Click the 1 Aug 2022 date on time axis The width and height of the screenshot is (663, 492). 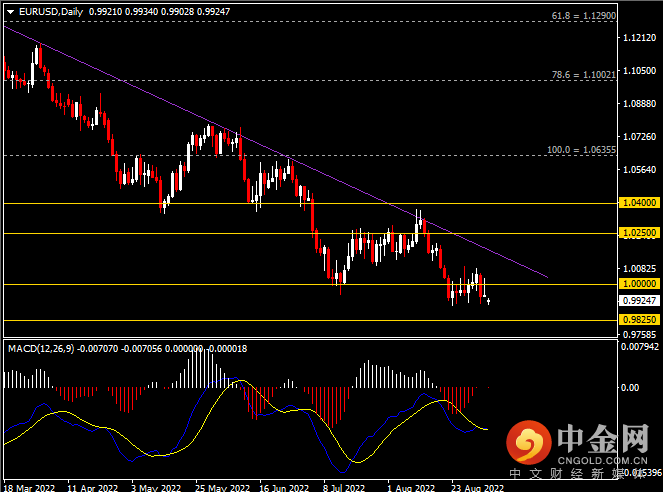click(x=411, y=488)
